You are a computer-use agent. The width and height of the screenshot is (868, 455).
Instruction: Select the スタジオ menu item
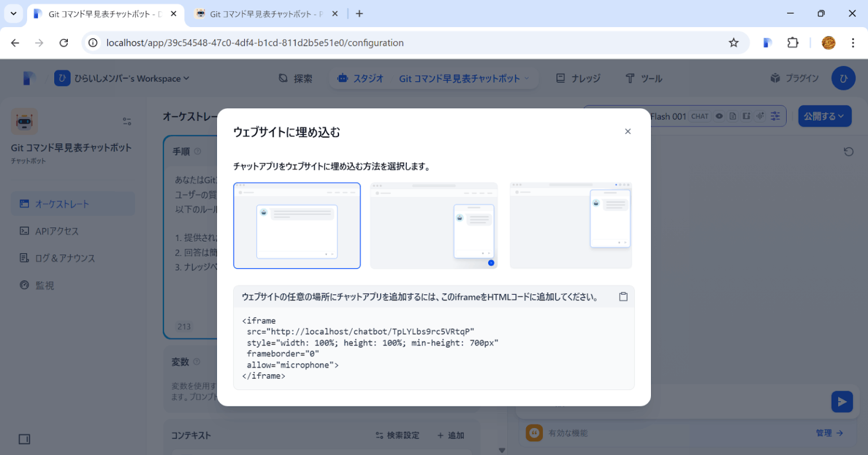point(360,78)
